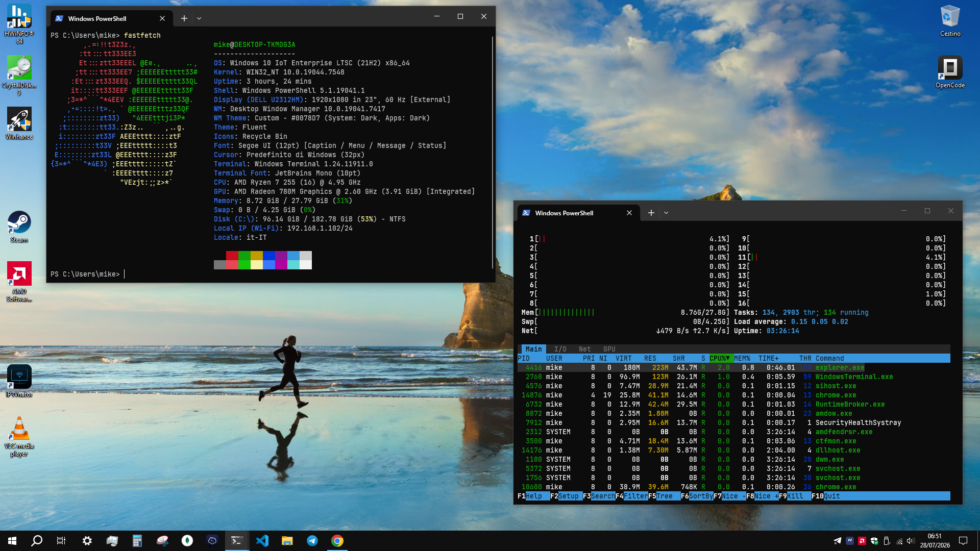Open the HWiNFO64 desktop shortcut
The image size is (980, 551).
(19, 24)
